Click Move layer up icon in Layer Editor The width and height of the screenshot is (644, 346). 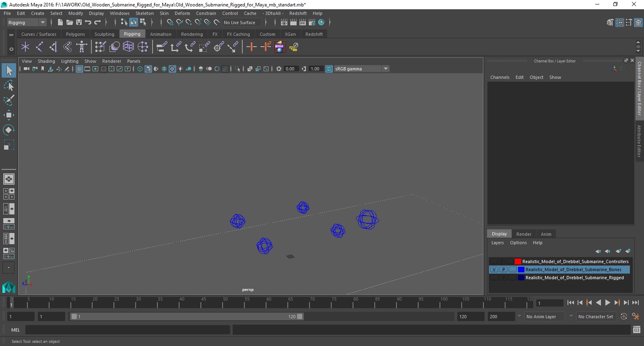click(598, 251)
